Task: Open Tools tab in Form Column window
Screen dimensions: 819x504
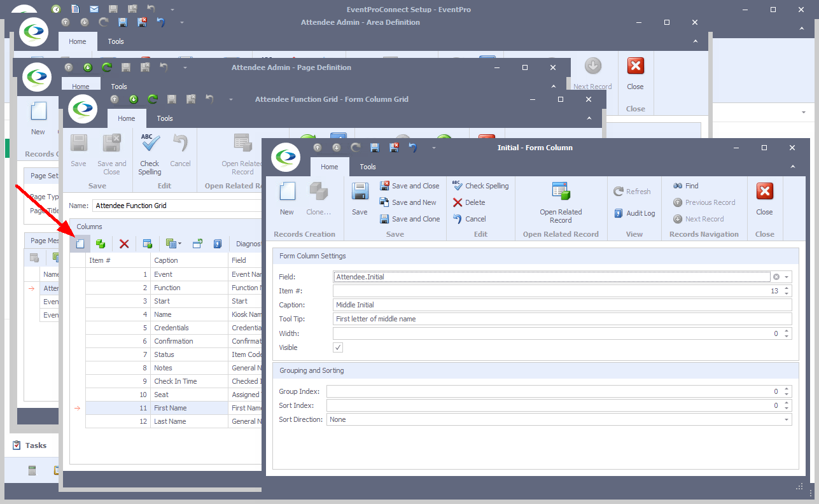Action: coord(368,167)
